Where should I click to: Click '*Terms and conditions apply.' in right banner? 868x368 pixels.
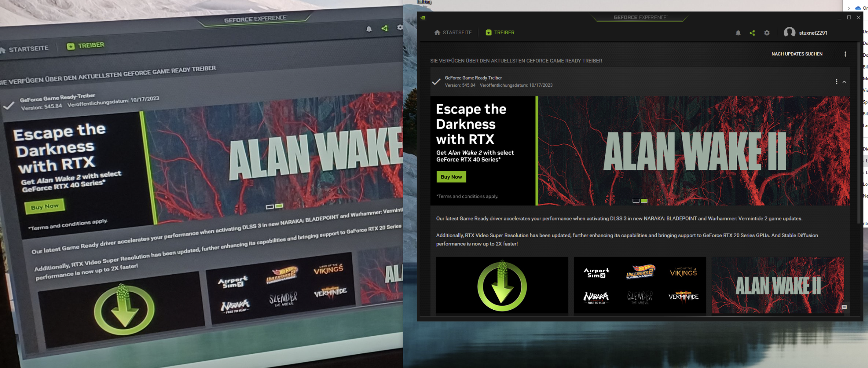tap(467, 196)
